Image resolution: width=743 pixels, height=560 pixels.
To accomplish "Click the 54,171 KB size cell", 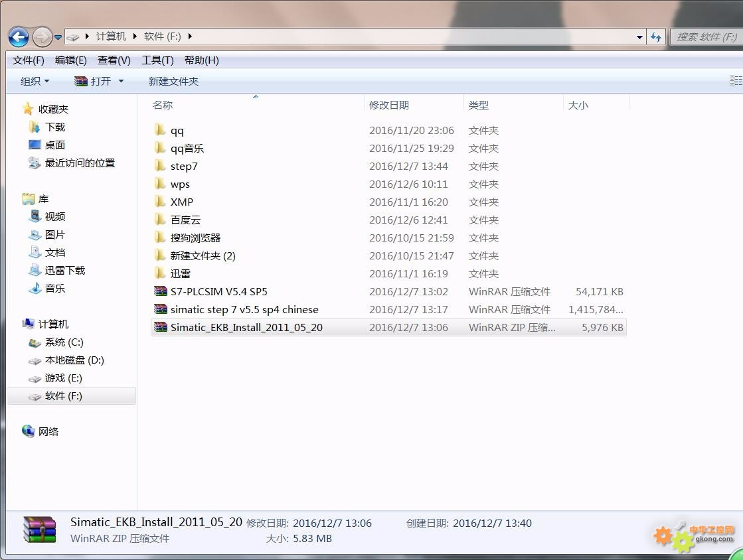I will (600, 291).
